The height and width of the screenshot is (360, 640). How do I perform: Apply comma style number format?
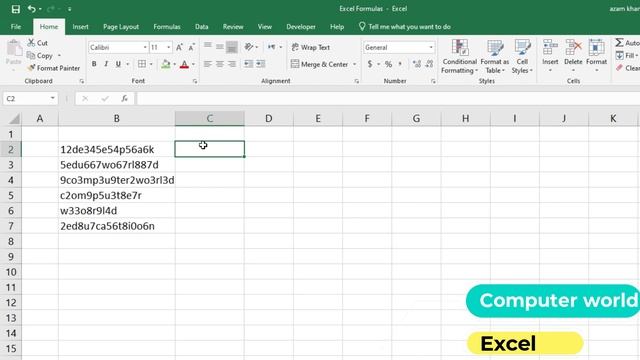400,64
